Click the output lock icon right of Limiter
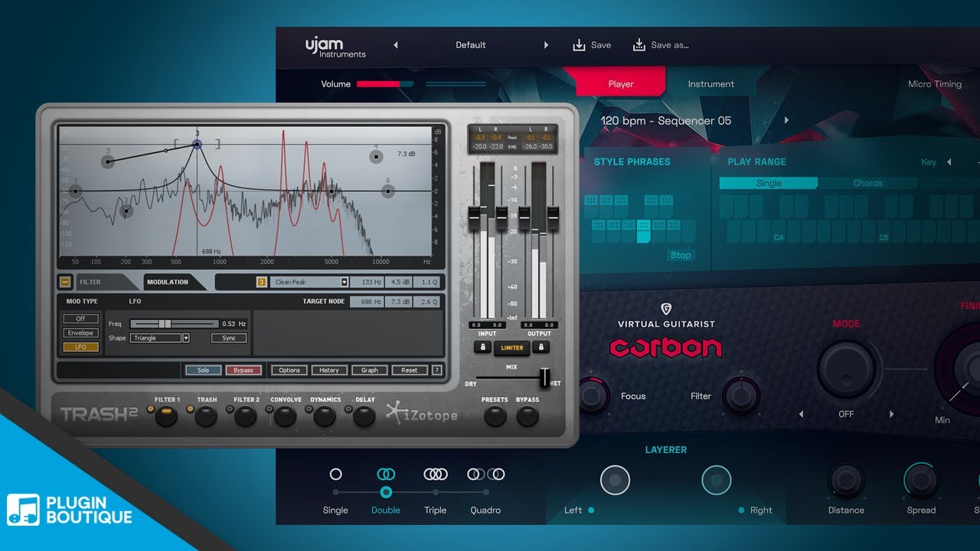Image resolution: width=980 pixels, height=551 pixels. [x=542, y=347]
